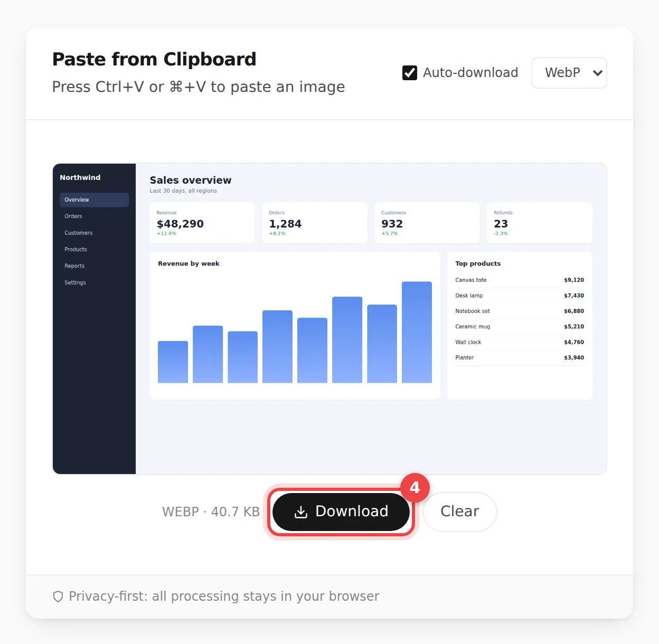659x644 pixels.
Task: Click the Canvas tote row in Top products
Action: coord(520,280)
